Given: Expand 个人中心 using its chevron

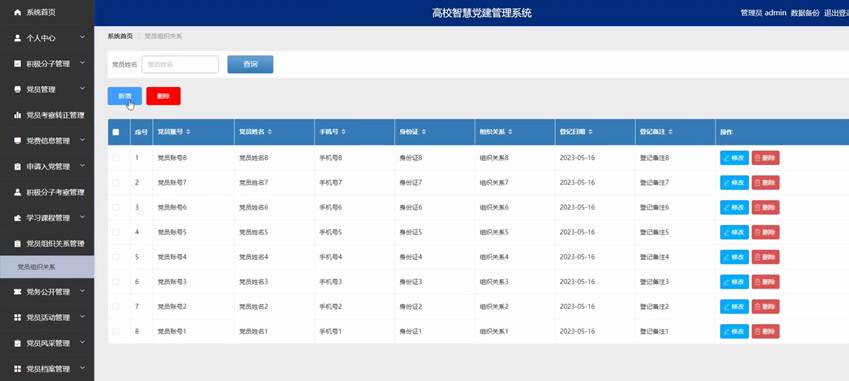Looking at the screenshot, I should (x=82, y=37).
